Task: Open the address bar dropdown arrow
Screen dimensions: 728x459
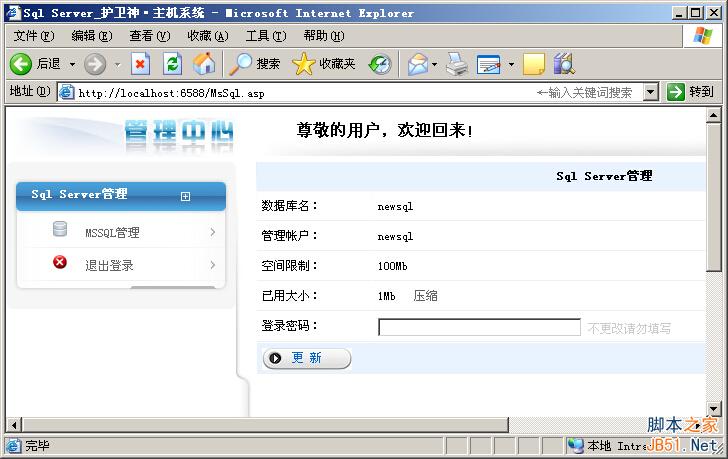Action: tap(651, 92)
